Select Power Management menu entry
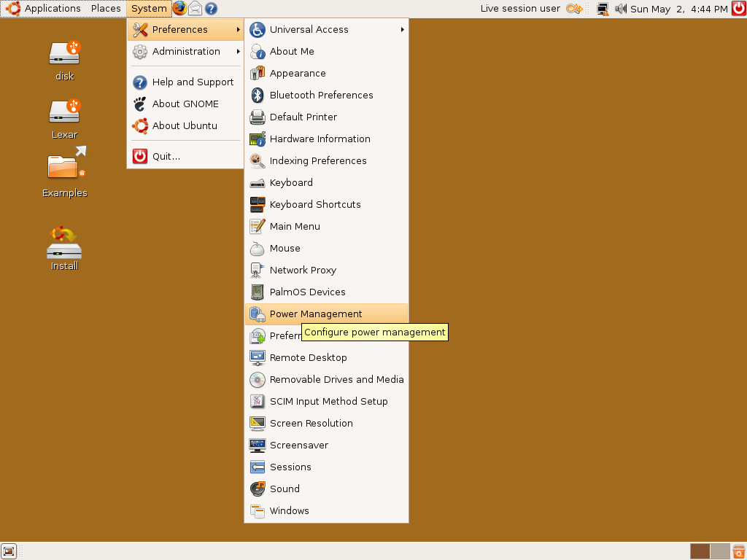The height and width of the screenshot is (560, 747). click(x=327, y=314)
